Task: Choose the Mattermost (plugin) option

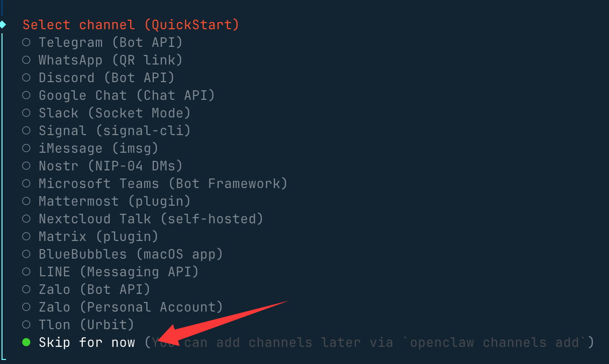Action: click(26, 201)
